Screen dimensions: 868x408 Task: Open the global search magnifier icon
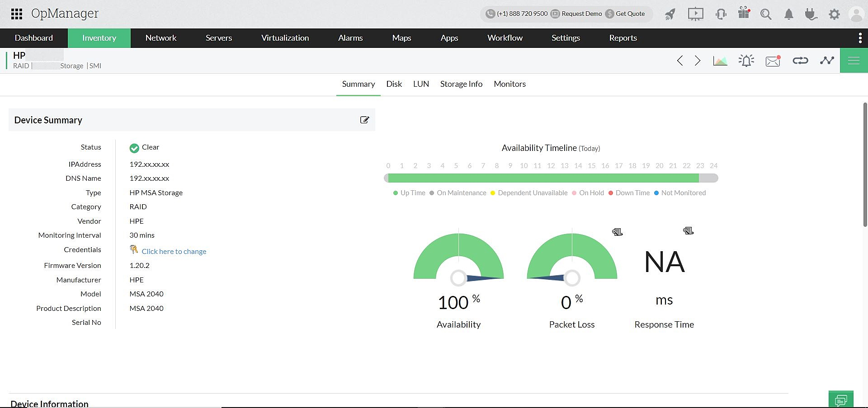[x=766, y=14]
